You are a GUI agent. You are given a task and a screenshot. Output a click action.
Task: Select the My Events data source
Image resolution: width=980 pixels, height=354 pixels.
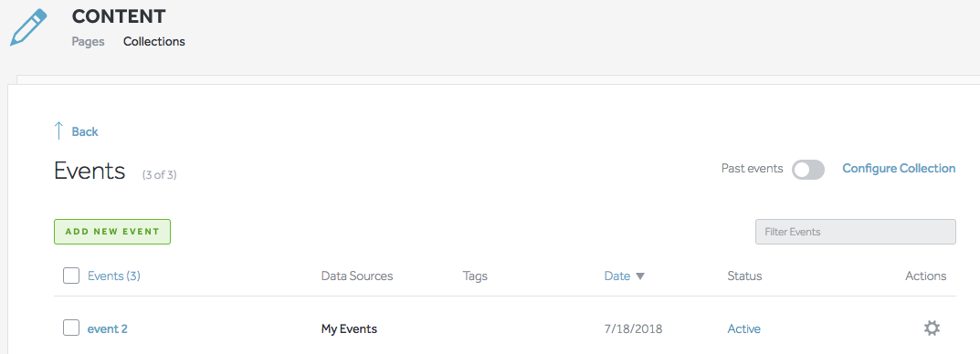(x=349, y=329)
